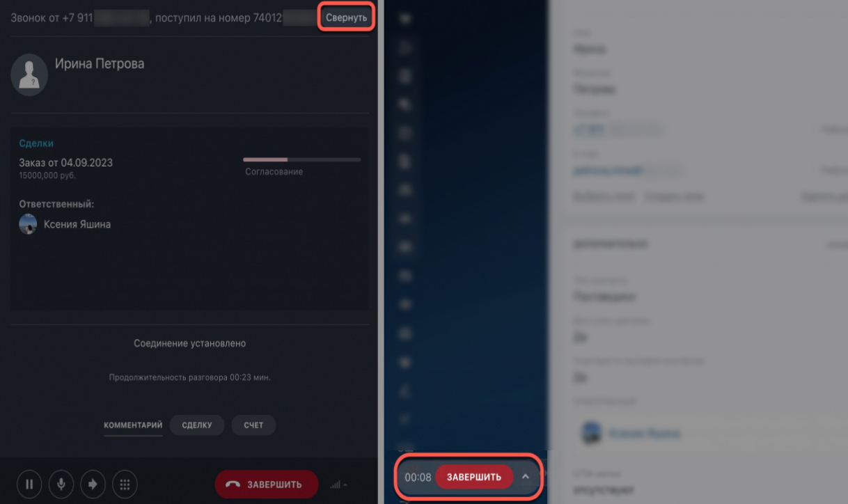The height and width of the screenshot is (504, 848).
Task: Click Ксения Яшина responsible avatar
Action: pos(28,224)
